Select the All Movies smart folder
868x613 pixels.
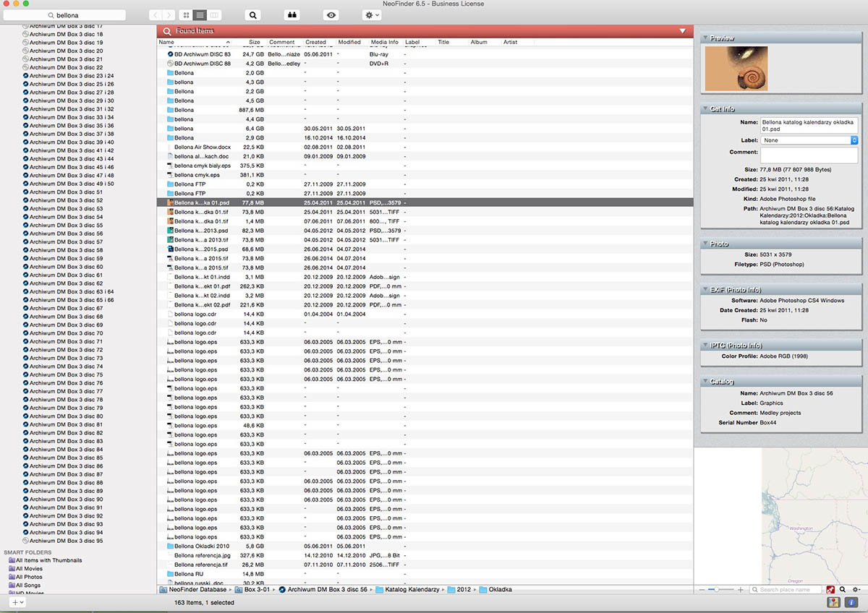(25, 569)
